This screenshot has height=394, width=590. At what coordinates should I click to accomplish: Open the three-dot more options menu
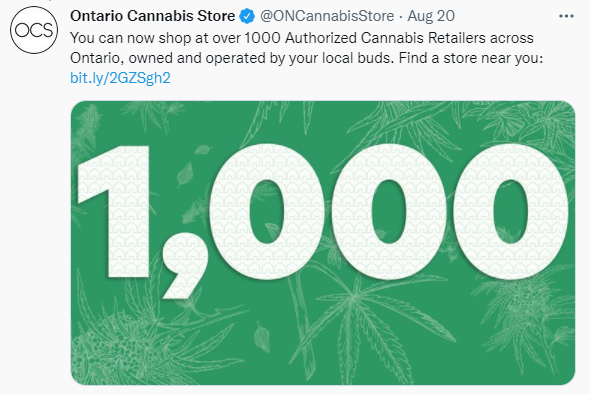tap(566, 16)
